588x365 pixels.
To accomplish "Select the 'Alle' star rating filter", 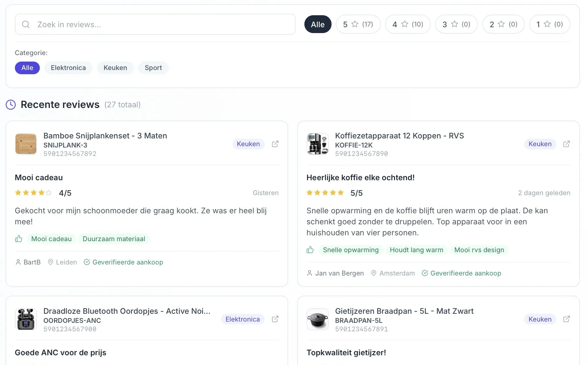I will click(x=318, y=24).
